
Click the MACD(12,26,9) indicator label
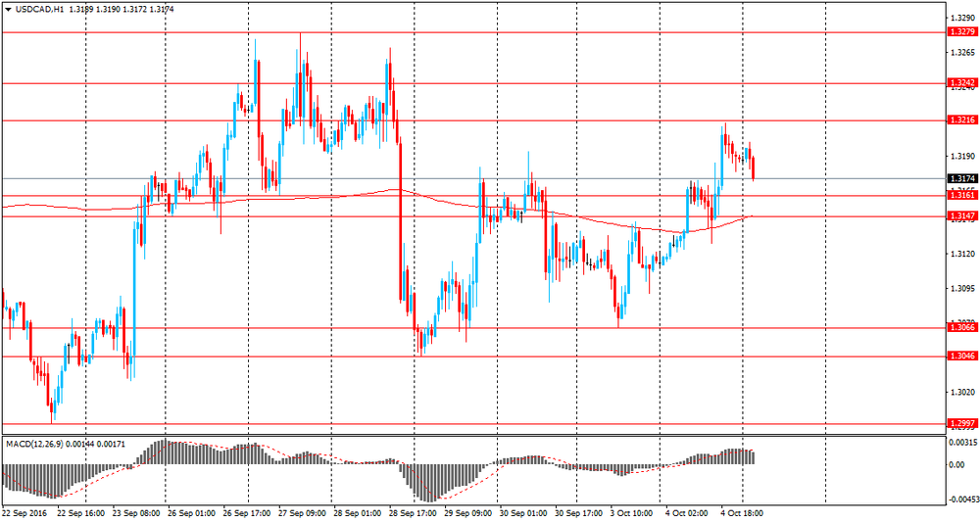pos(33,444)
